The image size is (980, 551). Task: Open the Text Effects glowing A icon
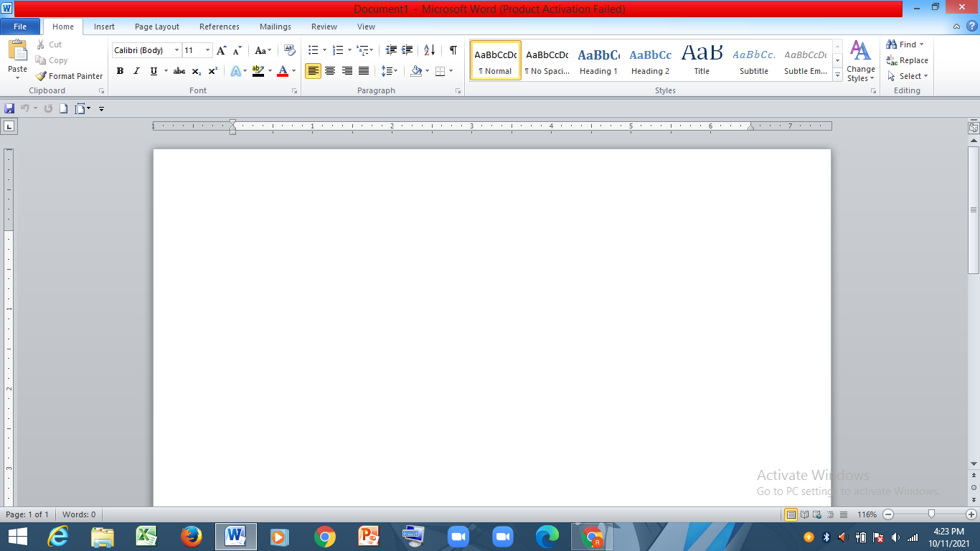(x=235, y=71)
